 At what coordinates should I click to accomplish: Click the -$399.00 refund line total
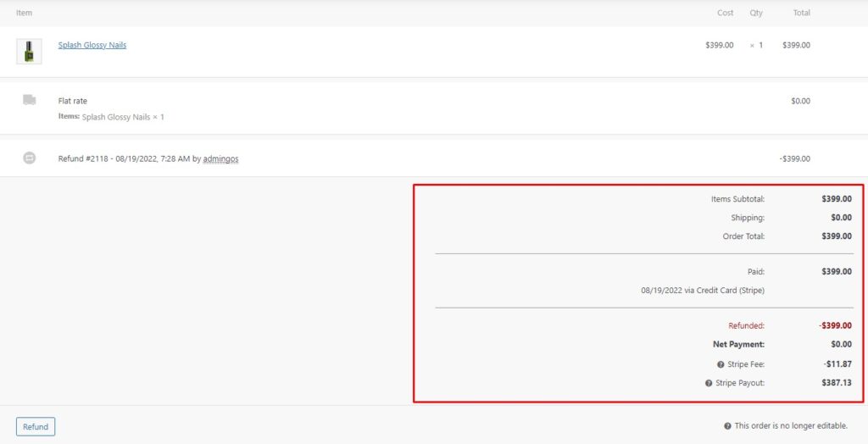coord(794,158)
